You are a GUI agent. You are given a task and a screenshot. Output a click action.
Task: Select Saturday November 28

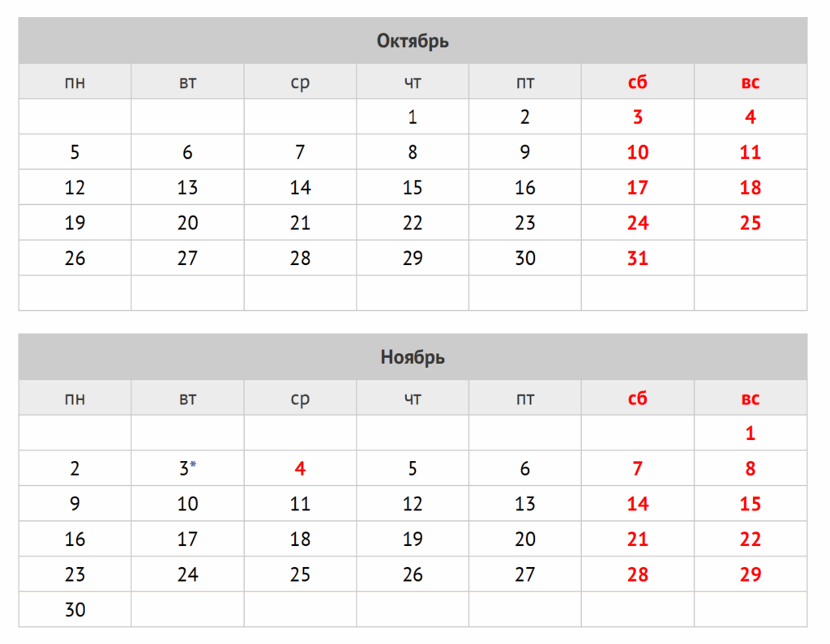click(638, 574)
